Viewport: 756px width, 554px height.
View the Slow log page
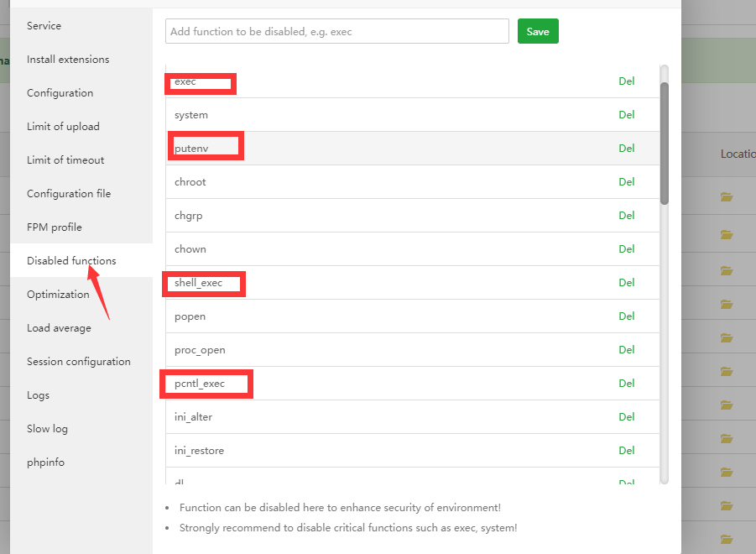click(x=47, y=428)
